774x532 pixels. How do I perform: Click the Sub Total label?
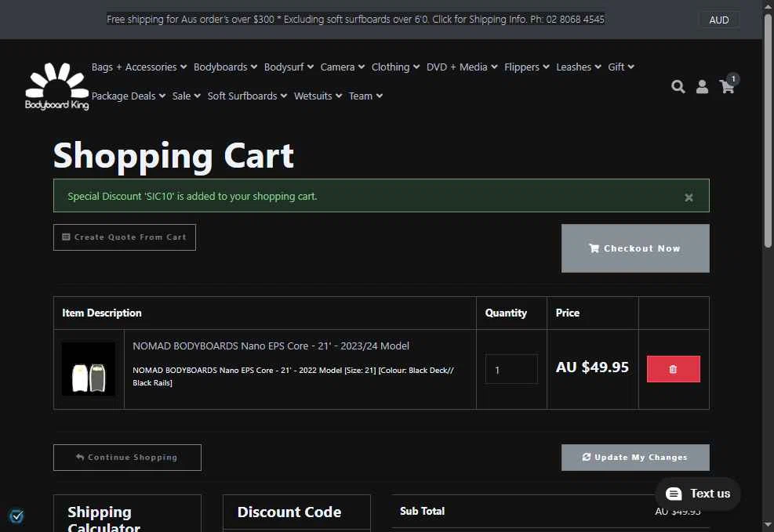[422, 512]
